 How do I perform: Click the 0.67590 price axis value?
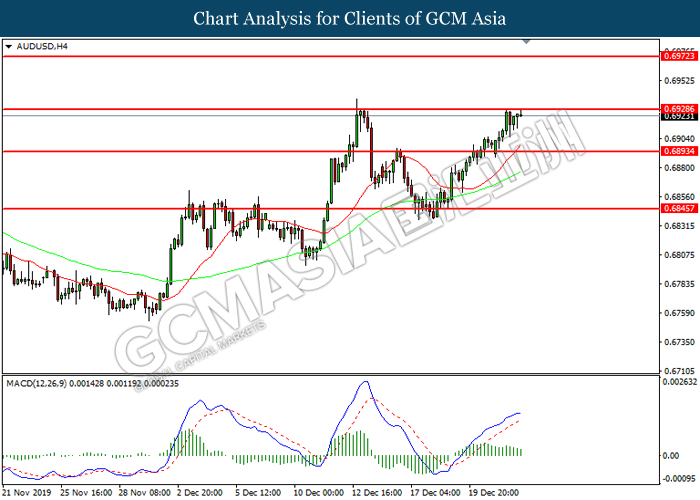click(x=679, y=313)
